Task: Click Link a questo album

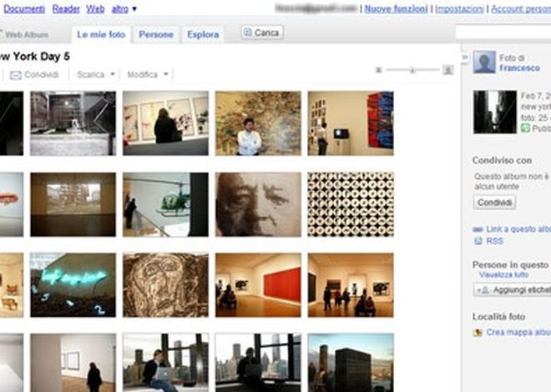Action: 518,229
